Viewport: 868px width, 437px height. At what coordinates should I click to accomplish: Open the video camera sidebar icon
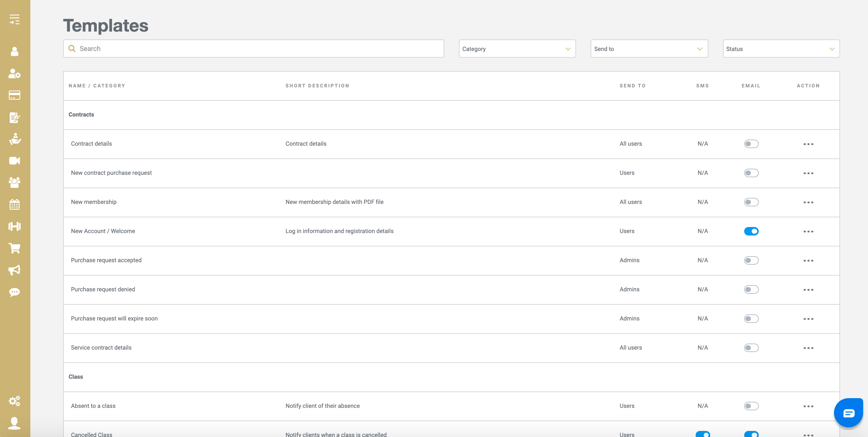click(x=15, y=161)
